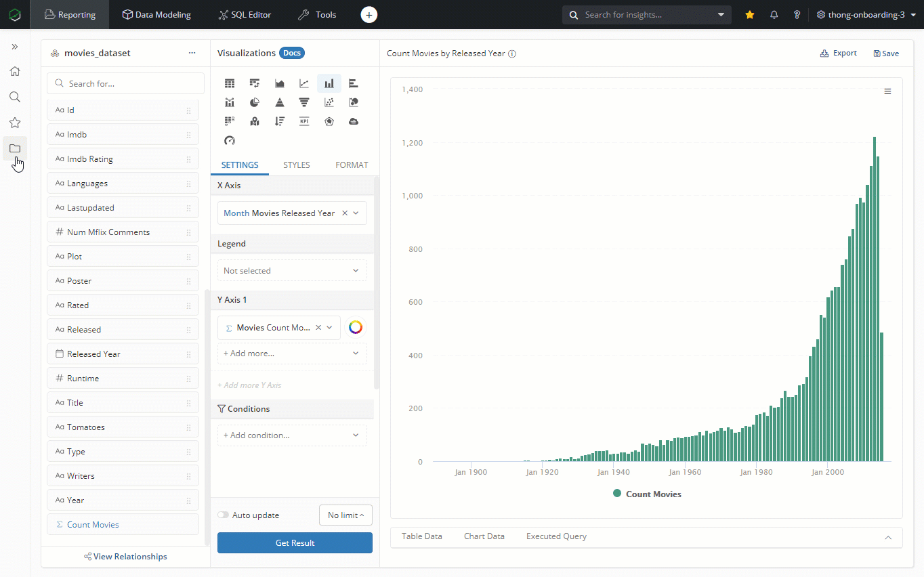Open the Legend selection dropdown
The image size is (924, 577).
292,270
